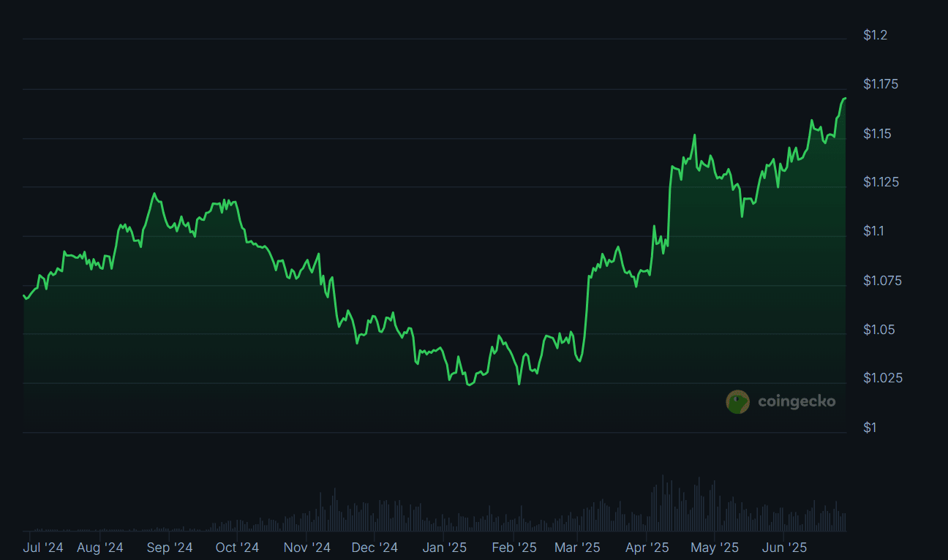Click the $1.125 price axis label
The height and width of the screenshot is (560, 948).
tap(881, 182)
